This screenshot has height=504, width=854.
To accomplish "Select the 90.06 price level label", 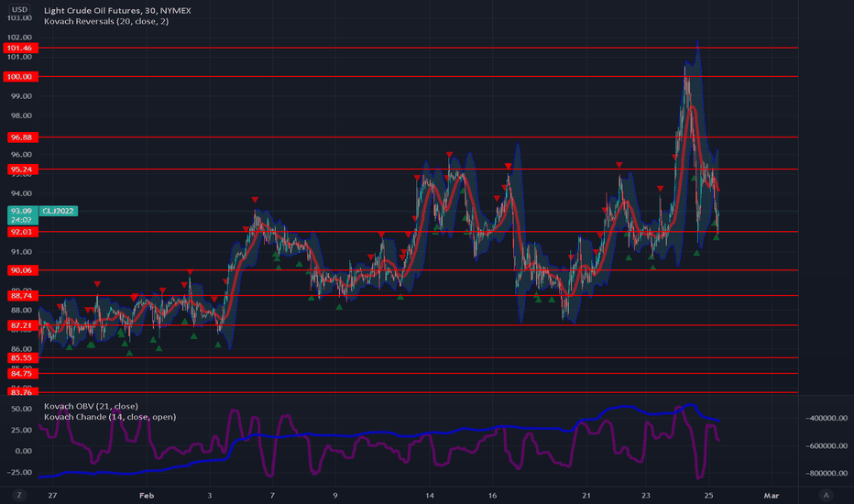I will (x=22, y=270).
